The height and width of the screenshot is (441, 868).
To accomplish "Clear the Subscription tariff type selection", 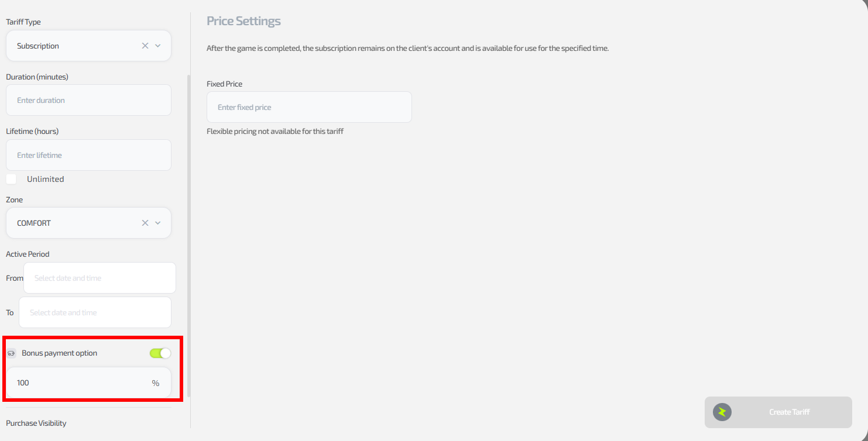I will tap(145, 46).
